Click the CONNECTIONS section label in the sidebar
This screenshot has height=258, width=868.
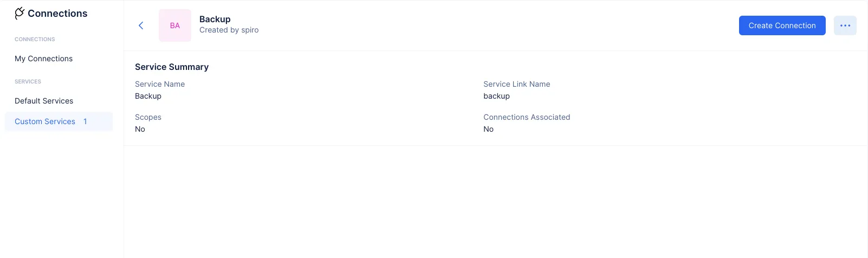pos(35,39)
